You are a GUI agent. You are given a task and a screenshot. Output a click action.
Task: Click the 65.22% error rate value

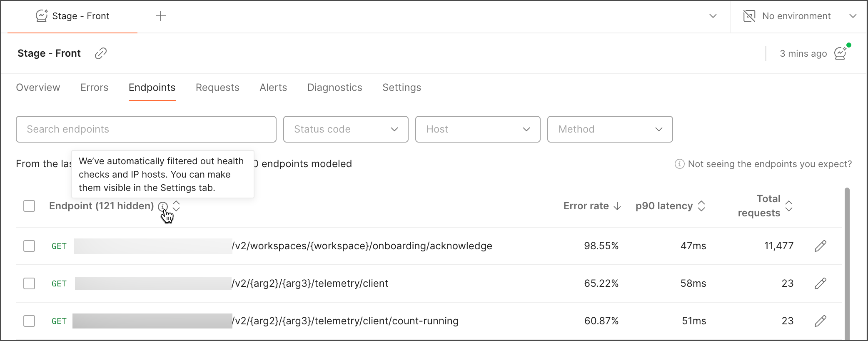tap(601, 283)
